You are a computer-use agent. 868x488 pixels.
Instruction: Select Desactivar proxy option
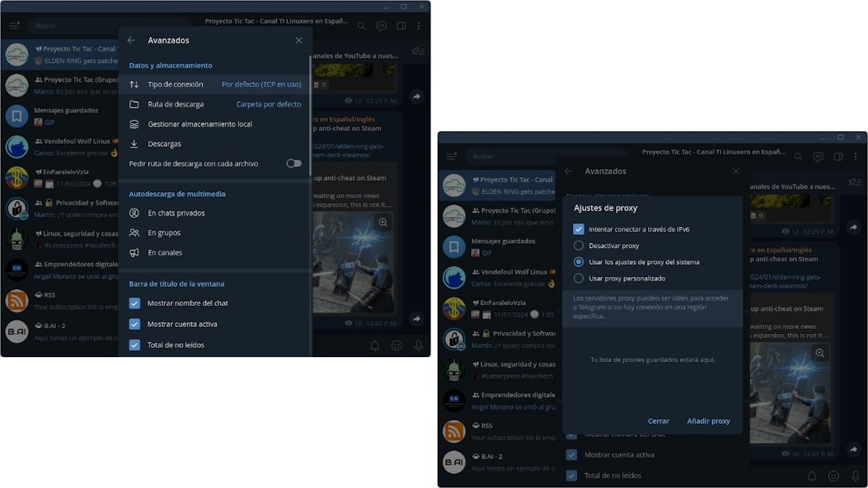pos(579,246)
